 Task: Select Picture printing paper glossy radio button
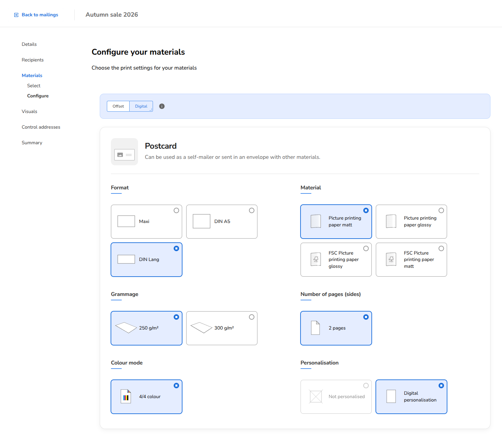(441, 210)
